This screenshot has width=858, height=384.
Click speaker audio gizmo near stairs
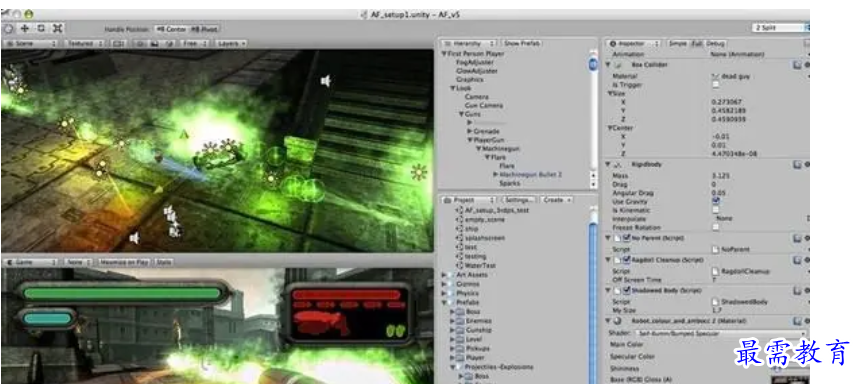click(326, 81)
